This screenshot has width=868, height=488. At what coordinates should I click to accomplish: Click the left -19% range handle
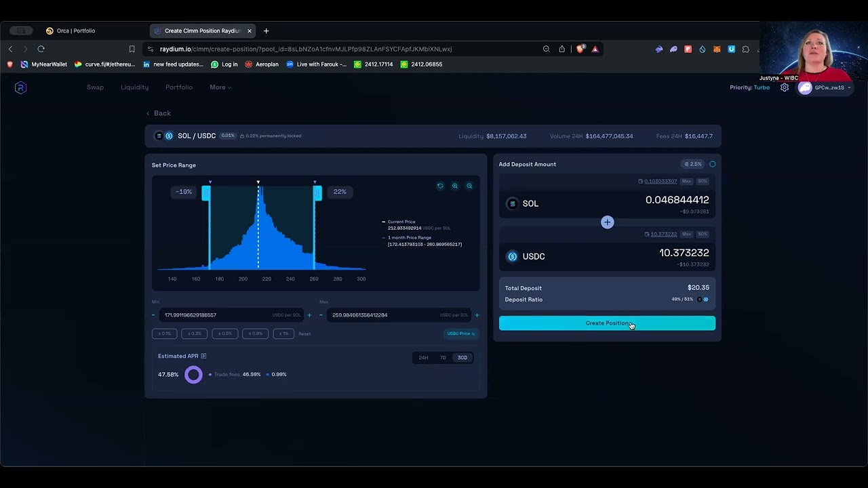(x=206, y=193)
